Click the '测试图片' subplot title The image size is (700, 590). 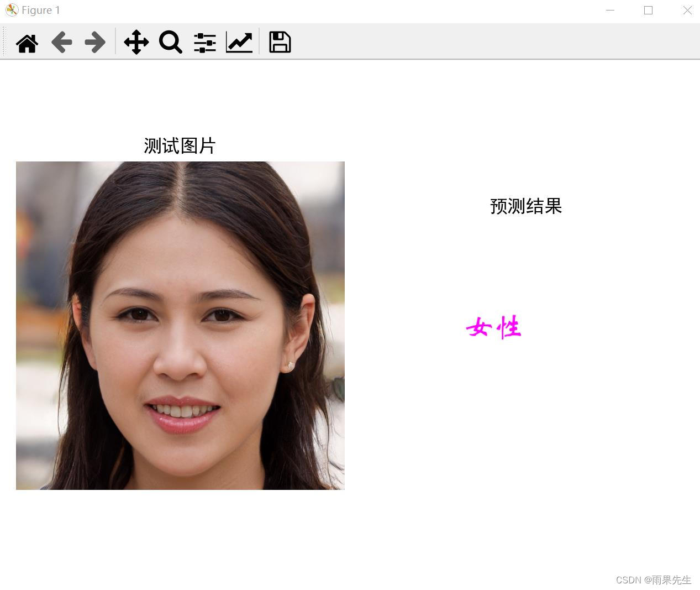[x=180, y=146]
